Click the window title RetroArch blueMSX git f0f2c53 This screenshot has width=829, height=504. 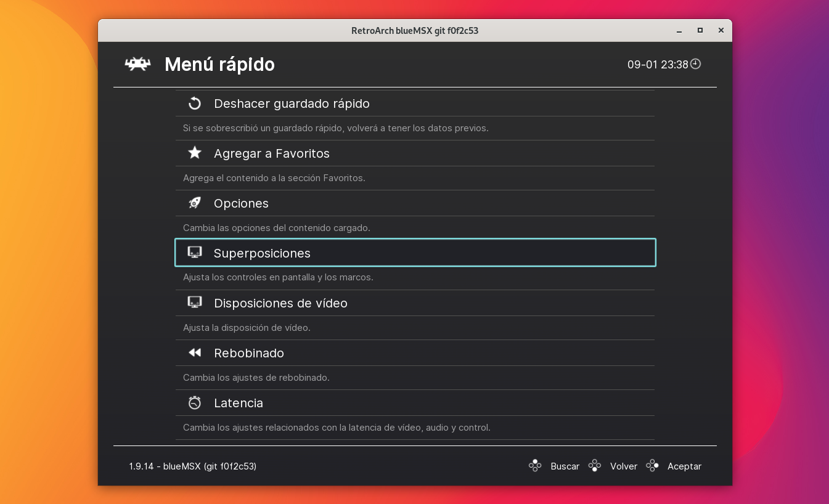415,30
